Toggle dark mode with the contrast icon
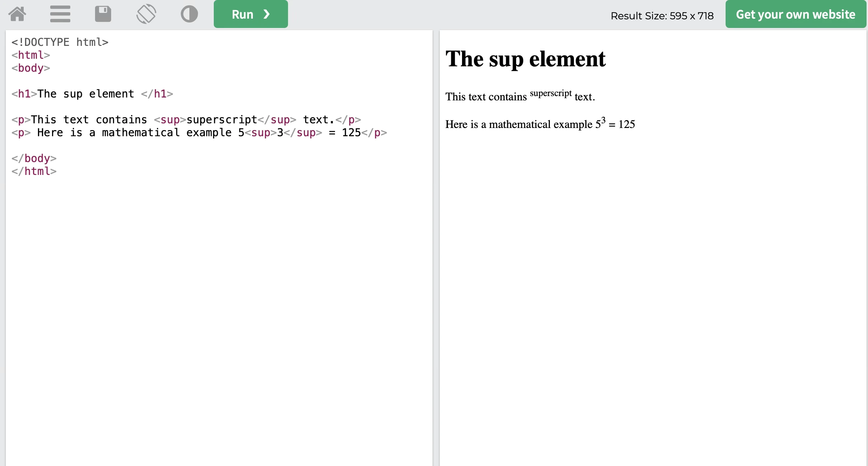The width and height of the screenshot is (868, 466). coord(189,14)
